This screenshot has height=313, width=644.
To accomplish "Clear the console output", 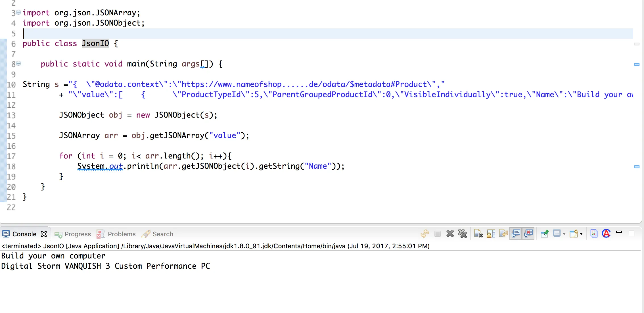I will tap(478, 234).
